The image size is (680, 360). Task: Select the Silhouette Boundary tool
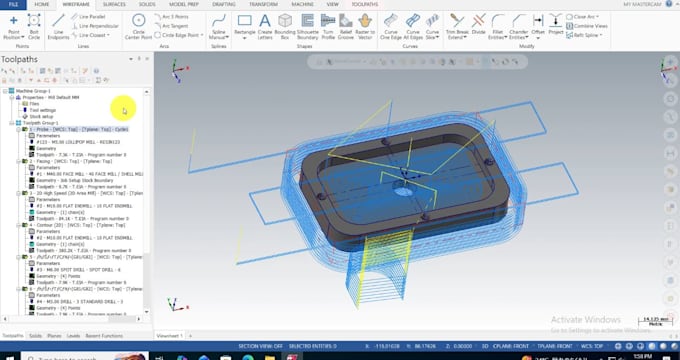[x=307, y=26]
